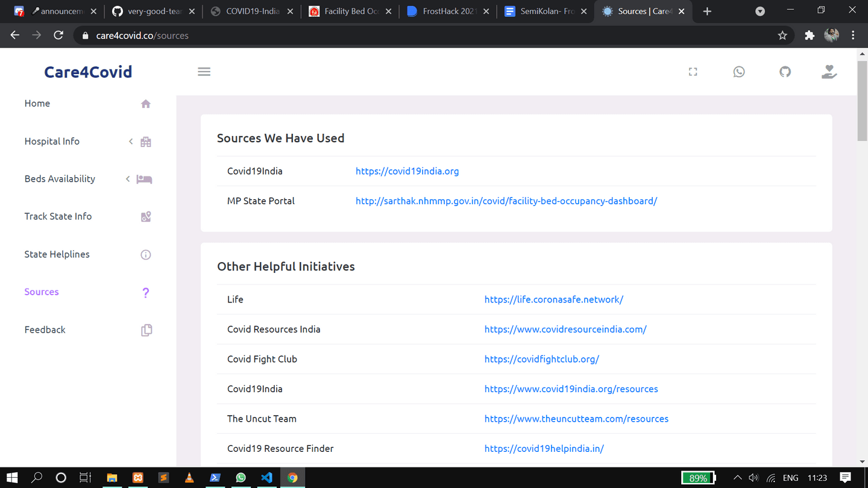Click the copy icon beside Feedback
Viewport: 868px width, 488px height.
146,330
